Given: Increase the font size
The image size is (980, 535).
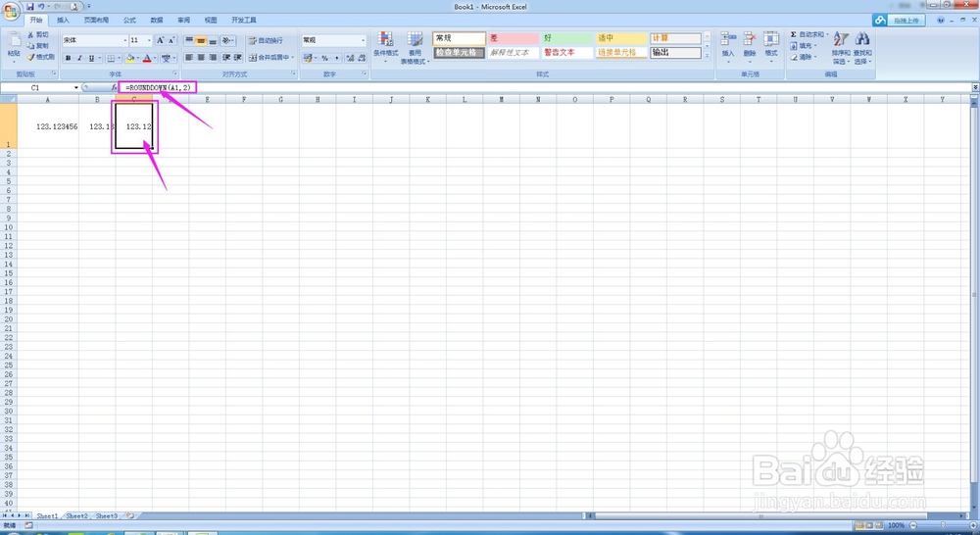Looking at the screenshot, I should point(160,40).
